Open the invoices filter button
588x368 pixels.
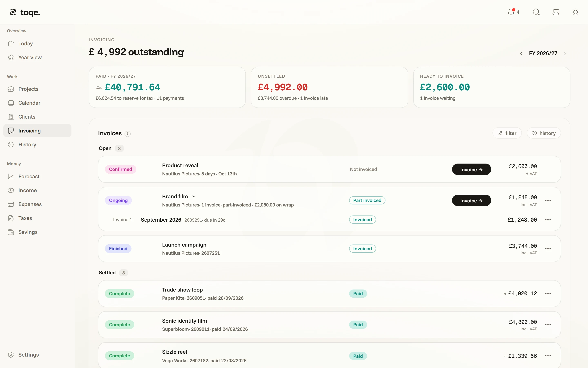click(x=507, y=133)
